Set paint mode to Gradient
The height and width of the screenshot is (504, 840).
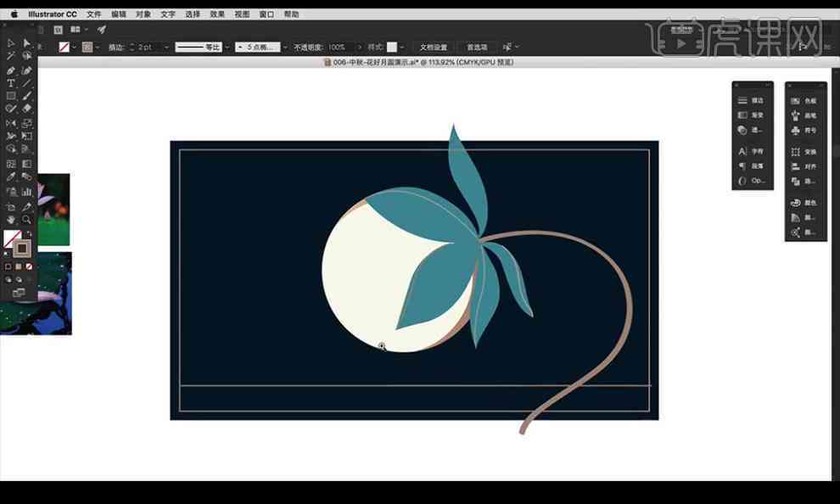pyautogui.click(x=18, y=266)
